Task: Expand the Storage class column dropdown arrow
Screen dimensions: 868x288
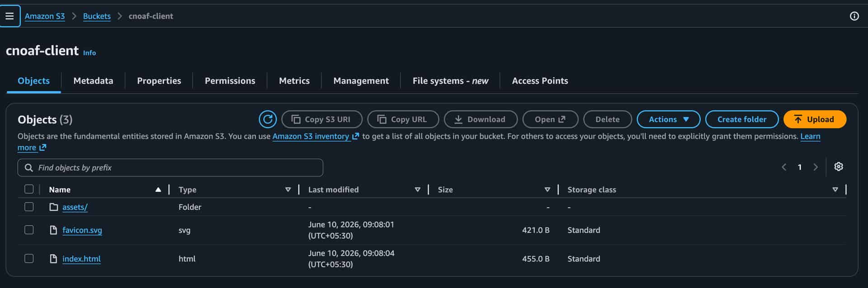Action: [835, 190]
